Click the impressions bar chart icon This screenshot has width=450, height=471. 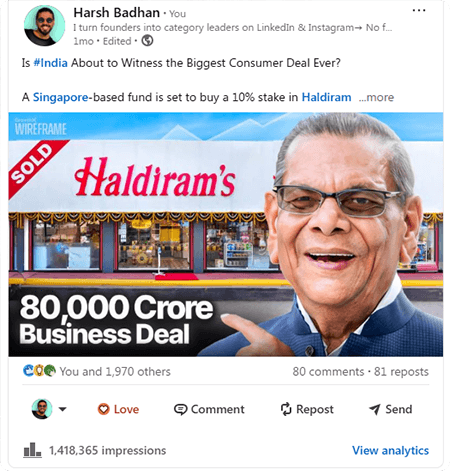pyautogui.click(x=32, y=450)
